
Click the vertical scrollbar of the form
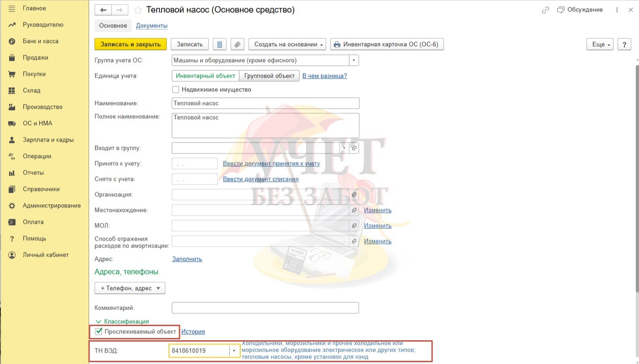(636, 183)
